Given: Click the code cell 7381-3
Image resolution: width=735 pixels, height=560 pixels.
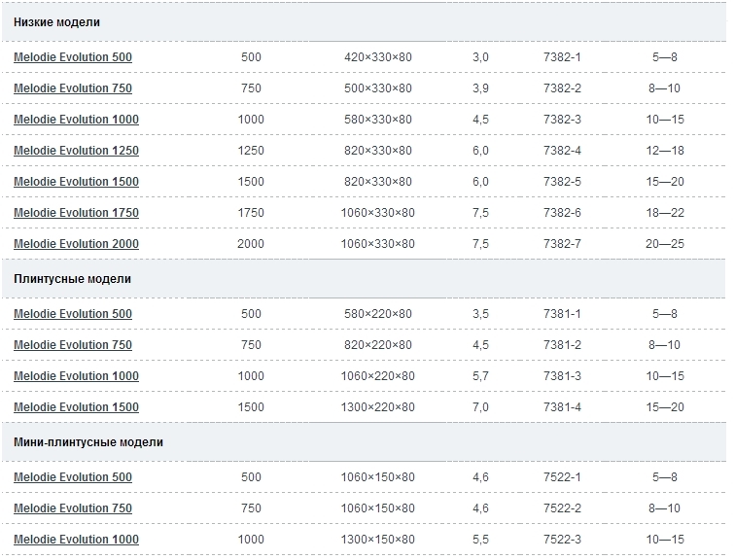Looking at the screenshot, I should [562, 376].
